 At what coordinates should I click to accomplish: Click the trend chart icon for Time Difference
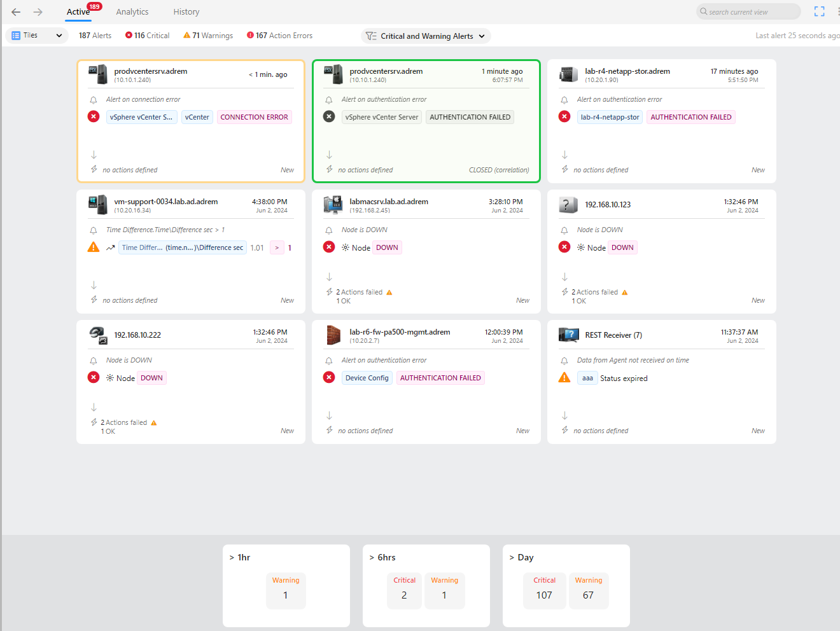point(111,247)
